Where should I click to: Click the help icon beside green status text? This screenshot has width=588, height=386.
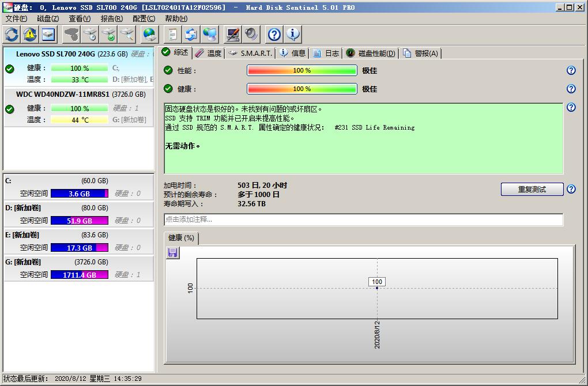(571, 107)
